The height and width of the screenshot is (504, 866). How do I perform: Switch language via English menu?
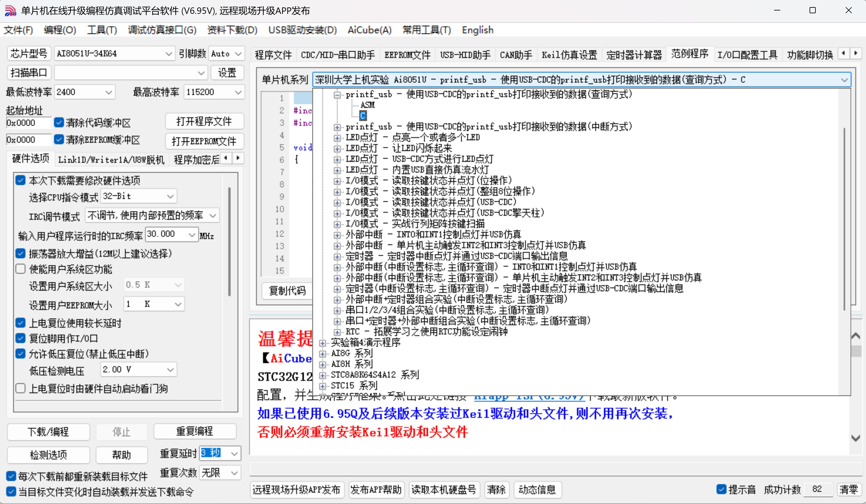pyautogui.click(x=477, y=30)
